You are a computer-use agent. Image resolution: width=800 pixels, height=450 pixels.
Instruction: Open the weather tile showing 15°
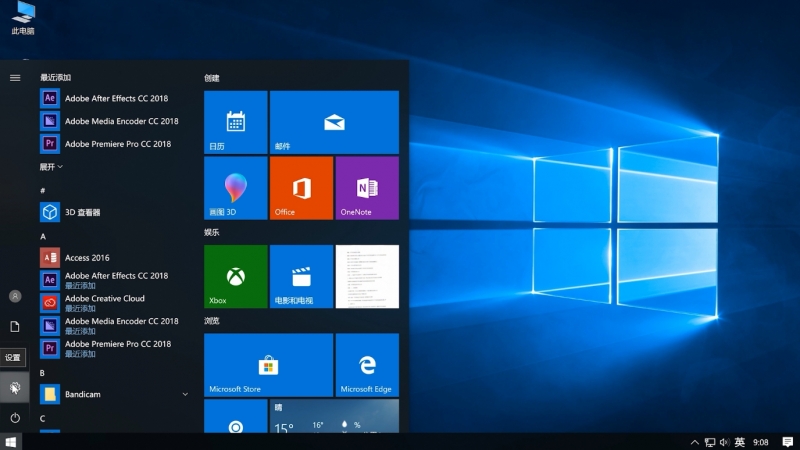pyautogui.click(x=334, y=416)
